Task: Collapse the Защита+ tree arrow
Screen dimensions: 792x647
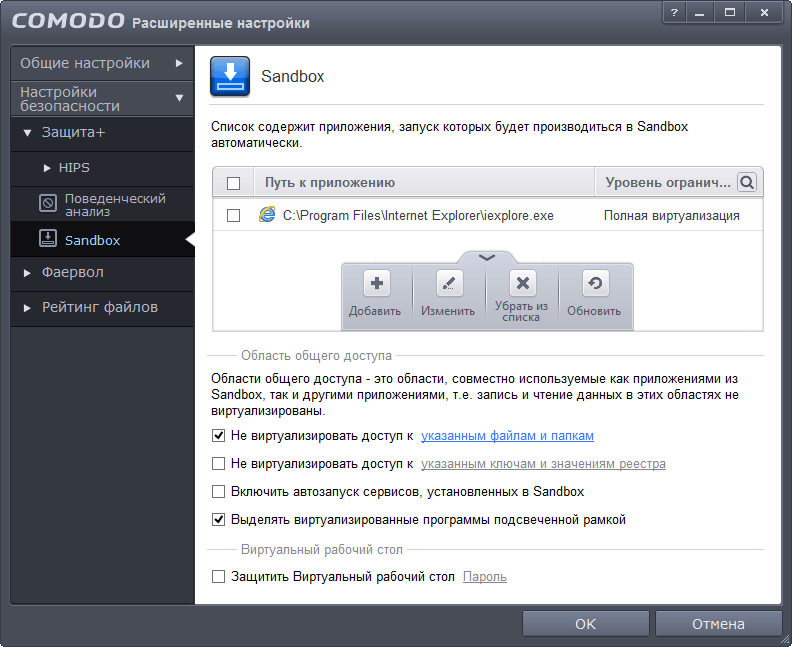Action: (27, 133)
